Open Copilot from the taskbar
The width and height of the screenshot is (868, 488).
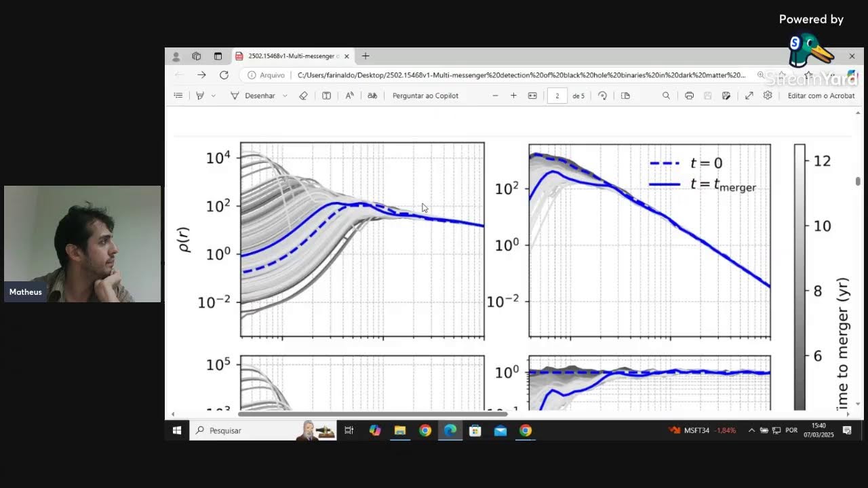pyautogui.click(x=375, y=430)
